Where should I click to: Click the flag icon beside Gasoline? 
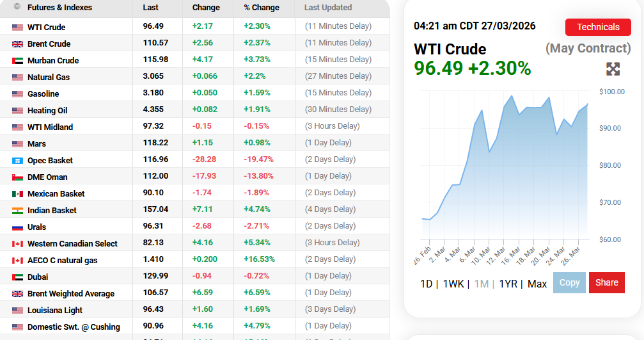(x=17, y=94)
